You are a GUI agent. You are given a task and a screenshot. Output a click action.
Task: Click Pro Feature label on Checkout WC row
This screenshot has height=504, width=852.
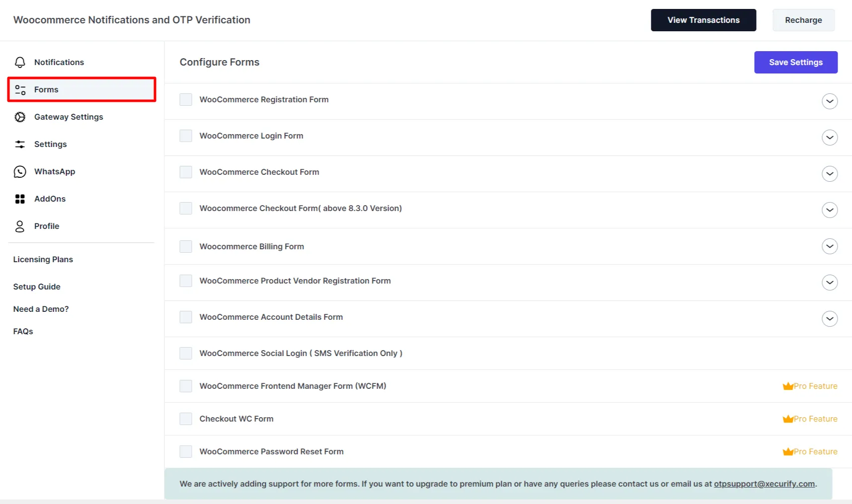point(815,419)
